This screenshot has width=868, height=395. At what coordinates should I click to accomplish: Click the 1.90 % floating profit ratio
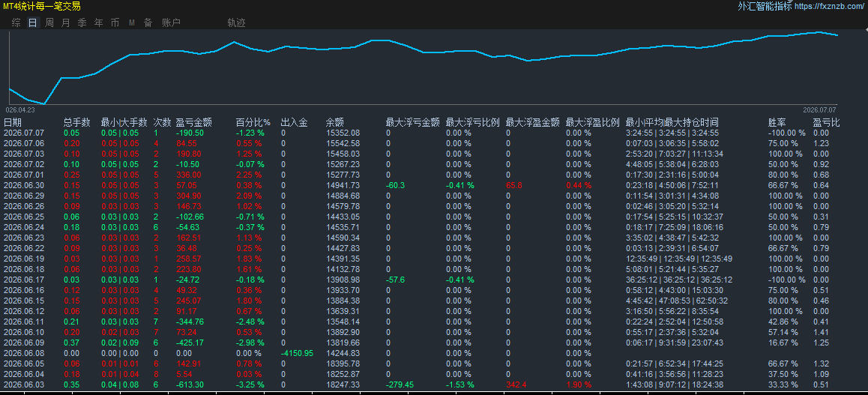click(579, 385)
